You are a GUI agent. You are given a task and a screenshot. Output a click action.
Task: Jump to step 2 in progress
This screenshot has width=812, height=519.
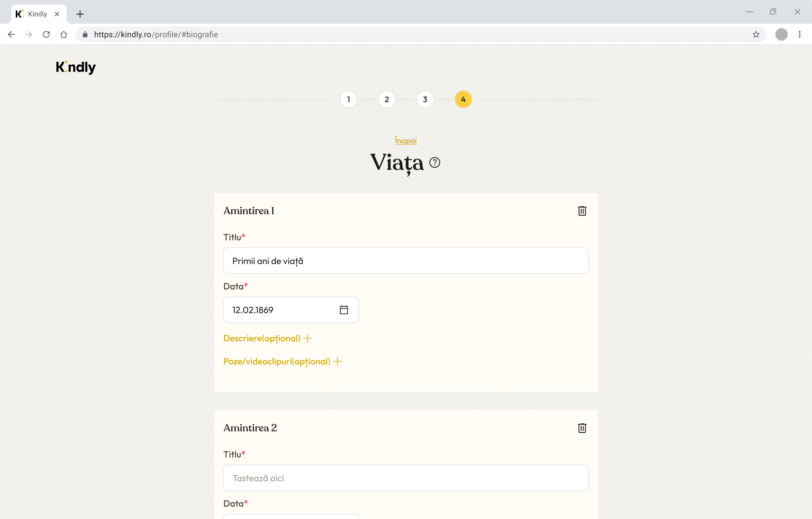tap(386, 100)
